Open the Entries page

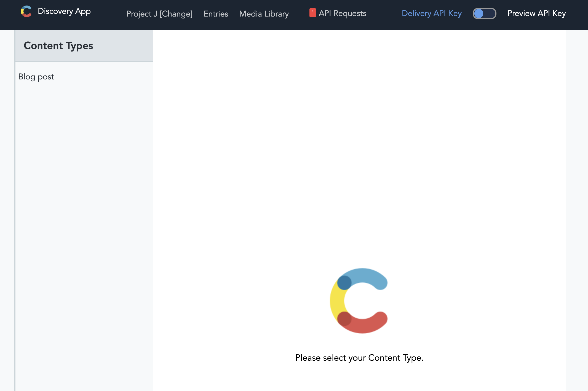click(x=216, y=14)
